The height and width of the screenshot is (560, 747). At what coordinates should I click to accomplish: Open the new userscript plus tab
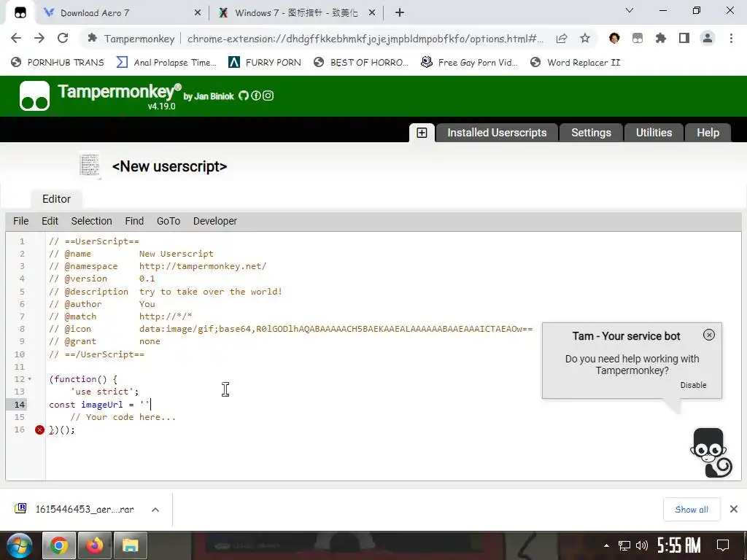pyautogui.click(x=422, y=133)
